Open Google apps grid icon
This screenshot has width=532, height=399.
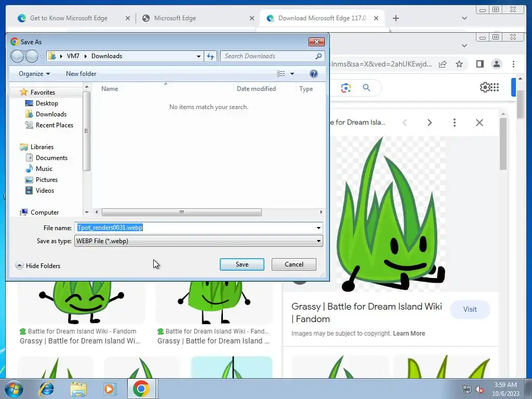point(495,87)
